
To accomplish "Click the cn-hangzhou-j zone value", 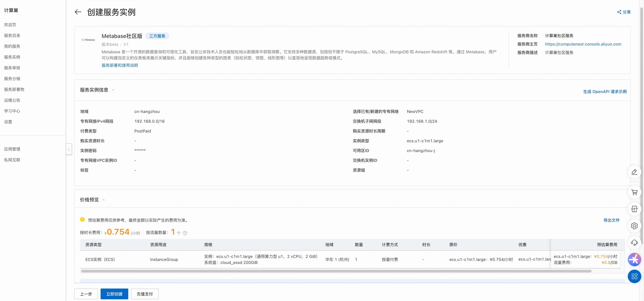I will 421,150.
